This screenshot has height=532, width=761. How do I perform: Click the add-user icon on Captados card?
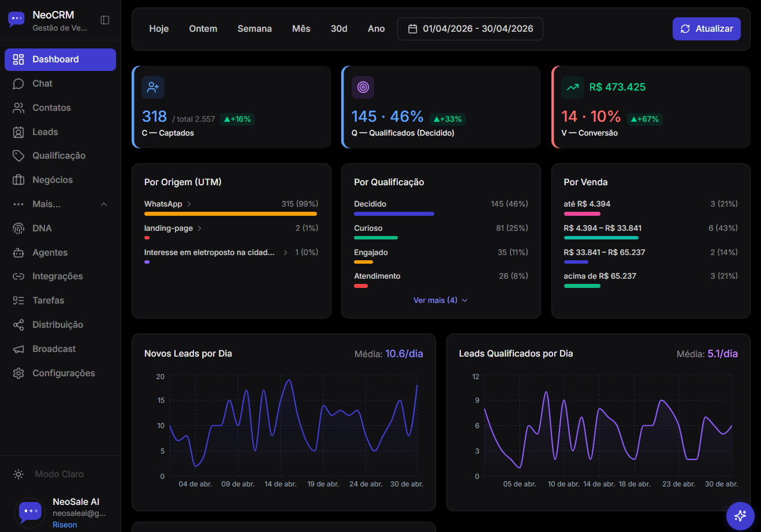click(x=153, y=88)
